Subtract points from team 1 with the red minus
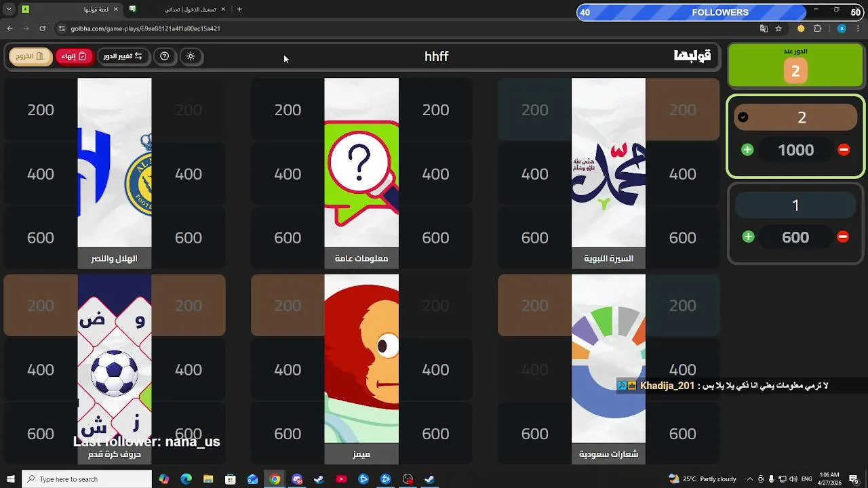The height and width of the screenshot is (488, 868). pos(843,237)
